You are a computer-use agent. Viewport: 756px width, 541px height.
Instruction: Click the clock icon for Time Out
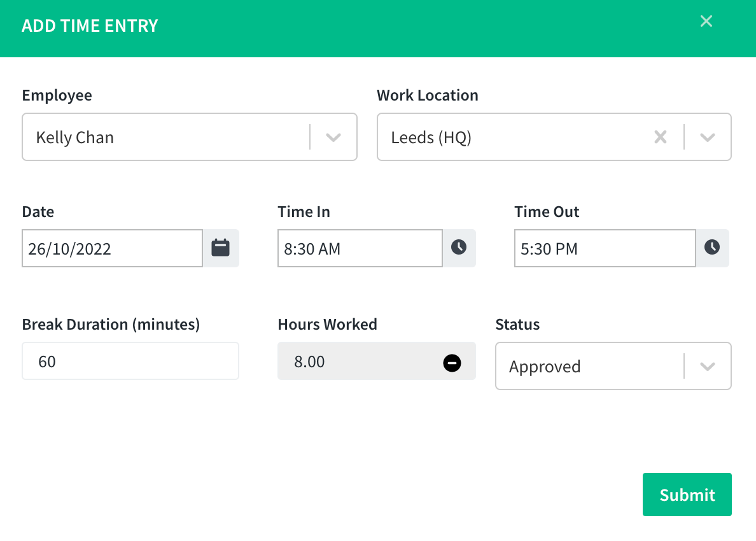coord(712,248)
